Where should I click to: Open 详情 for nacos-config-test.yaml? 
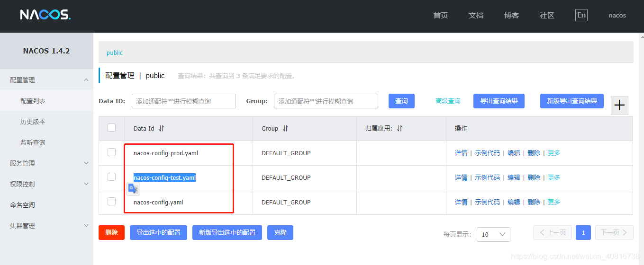coord(461,177)
